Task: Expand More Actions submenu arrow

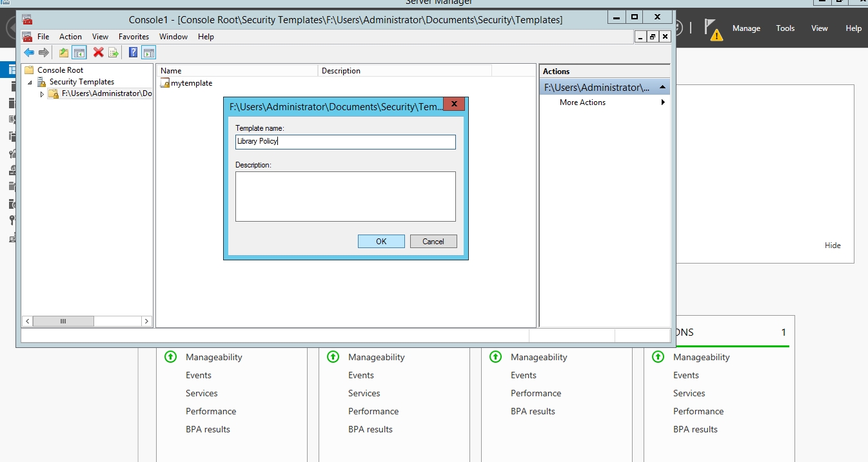Action: (663, 102)
